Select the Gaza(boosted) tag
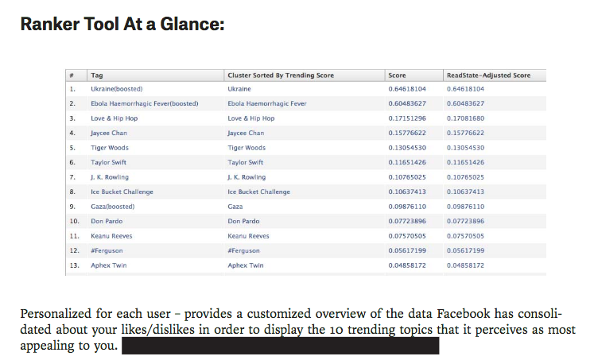This screenshot has height=364, width=598. [112, 207]
